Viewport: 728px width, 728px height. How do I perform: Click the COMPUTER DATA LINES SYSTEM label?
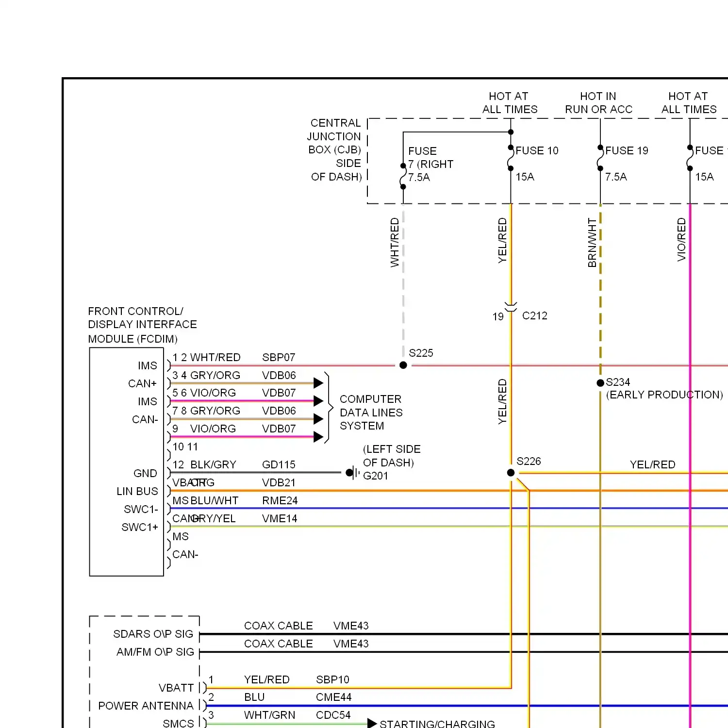[x=371, y=413]
